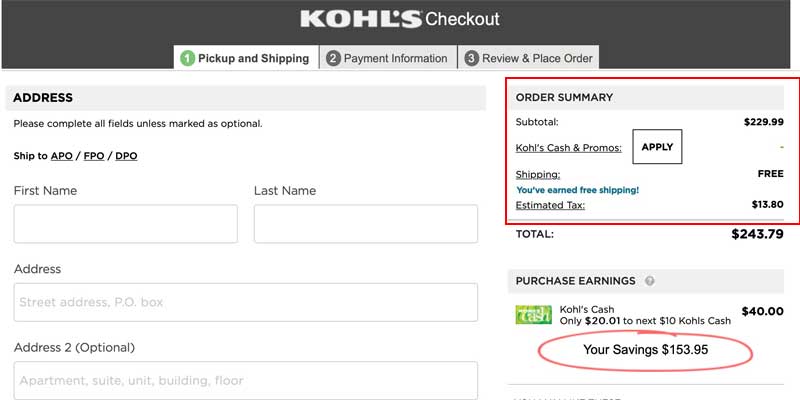This screenshot has width=800, height=400.
Task: Click the step 2 number circle
Action: [x=333, y=58]
